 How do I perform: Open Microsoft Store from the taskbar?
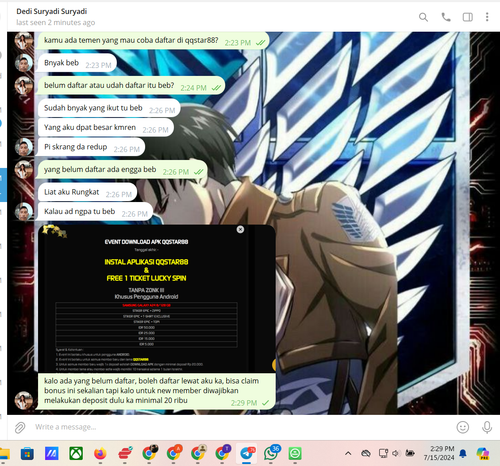pos(27,454)
